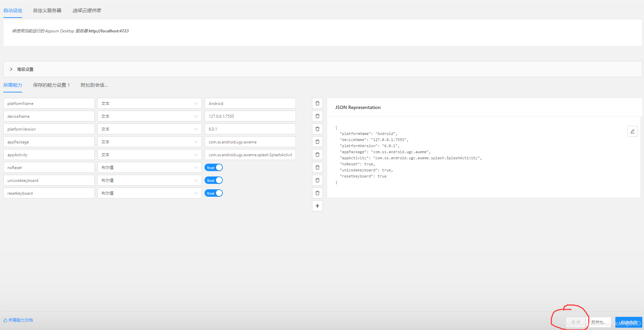Viewport: 644px width, 330px height.
Task: Click the platformVersion name field
Action: click(x=49, y=129)
